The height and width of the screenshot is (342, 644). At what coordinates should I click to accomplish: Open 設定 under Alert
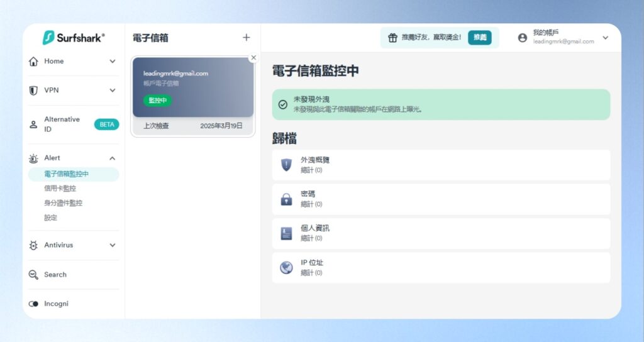click(50, 218)
